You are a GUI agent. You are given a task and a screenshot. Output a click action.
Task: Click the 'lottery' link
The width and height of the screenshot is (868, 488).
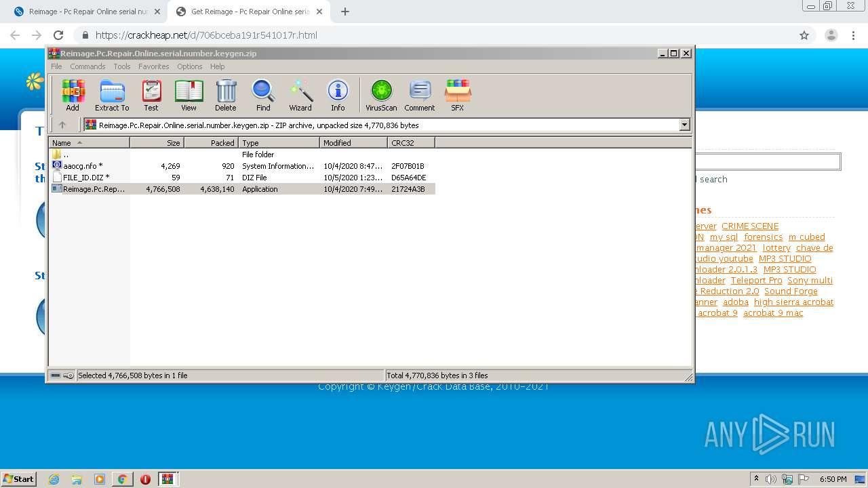(776, 248)
